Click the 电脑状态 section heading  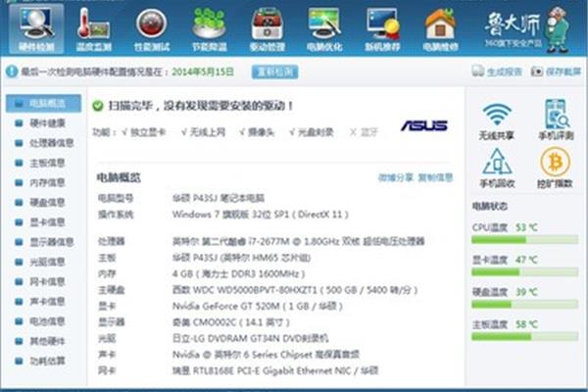[490, 206]
